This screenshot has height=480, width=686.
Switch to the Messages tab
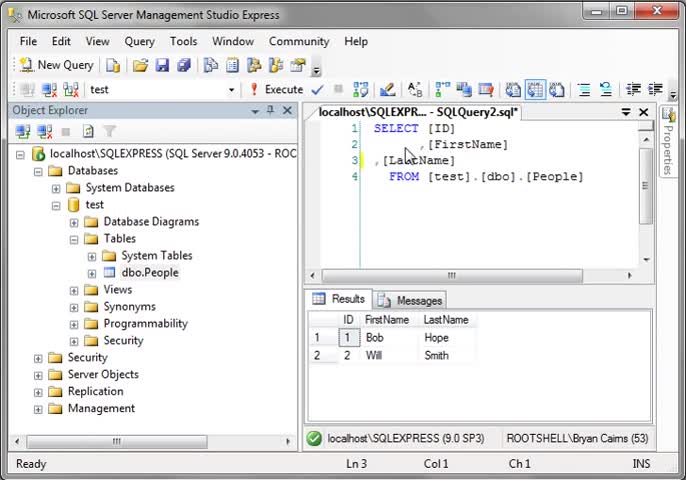click(410, 301)
